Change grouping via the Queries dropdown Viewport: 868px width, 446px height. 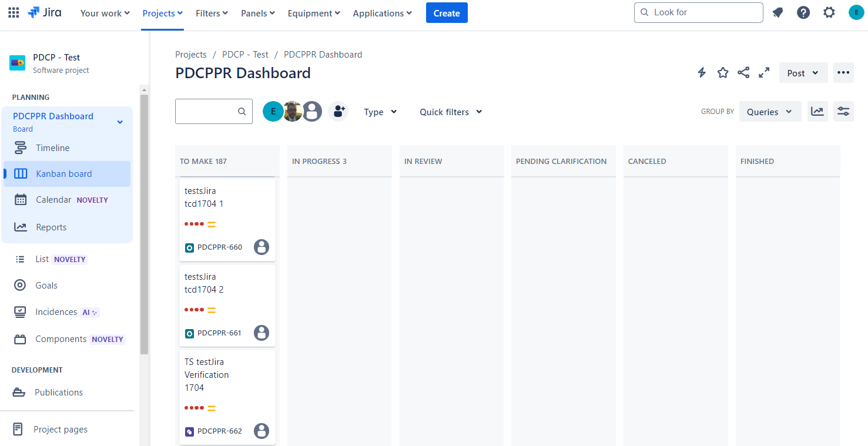pos(769,111)
